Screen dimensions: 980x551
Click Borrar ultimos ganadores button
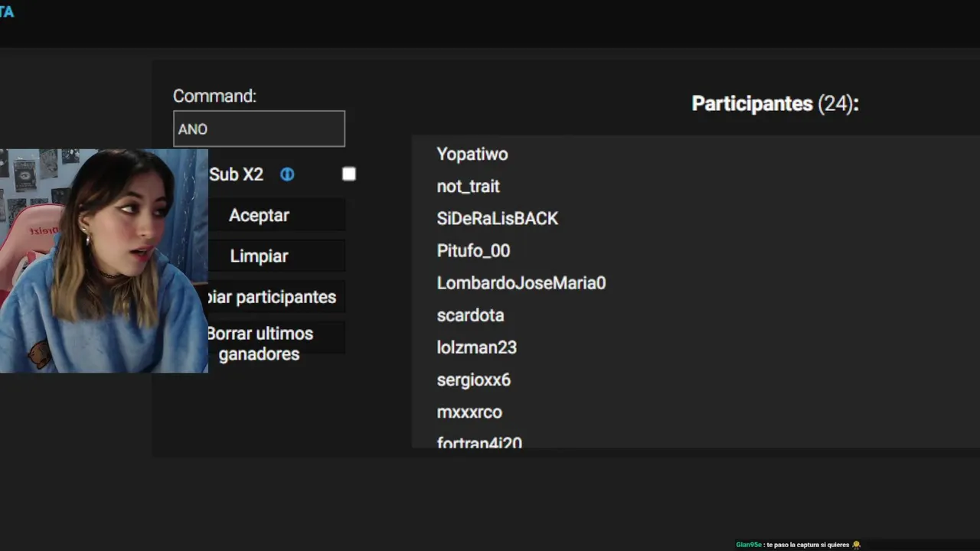260,344
